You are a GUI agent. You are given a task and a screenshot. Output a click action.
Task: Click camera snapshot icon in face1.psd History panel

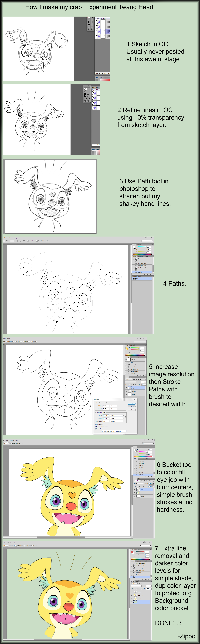point(140,375)
